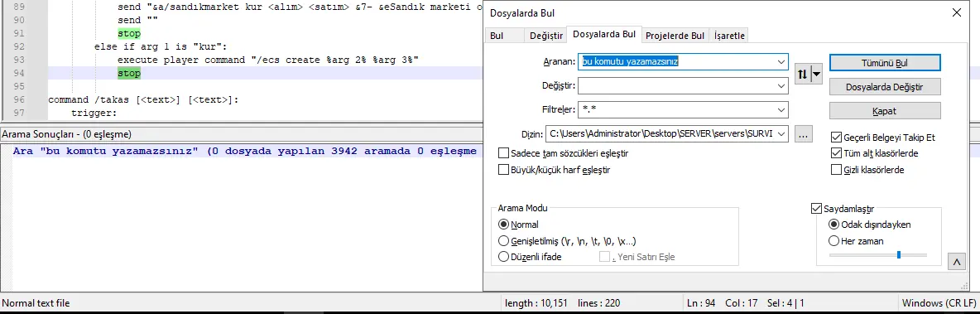Expand the Dizin directory dropdown
The height and width of the screenshot is (314, 980).
pos(781,133)
